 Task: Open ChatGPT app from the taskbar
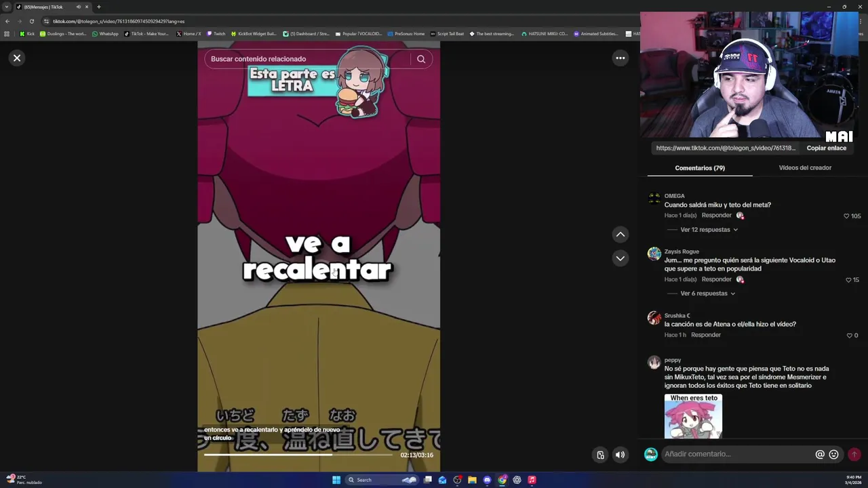tap(517, 480)
